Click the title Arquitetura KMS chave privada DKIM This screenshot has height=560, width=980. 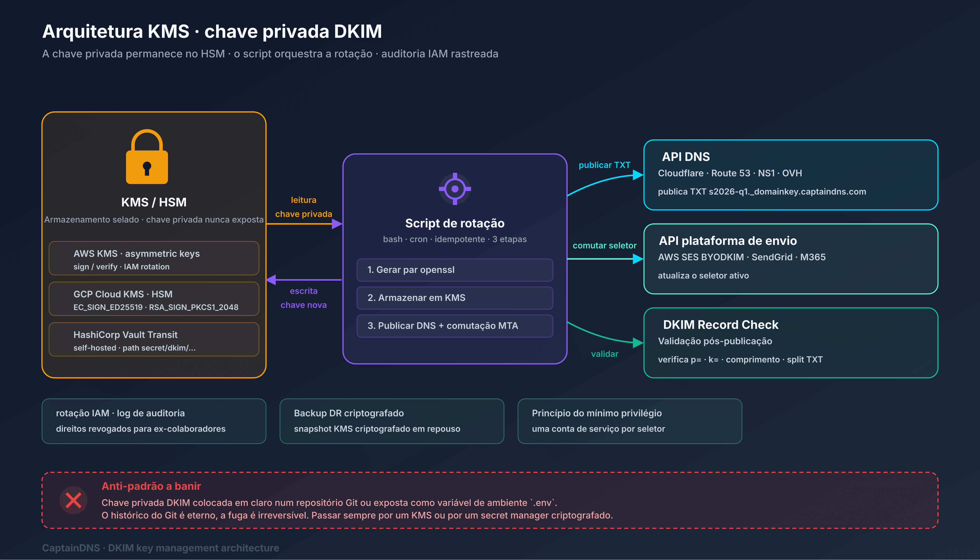[212, 32]
